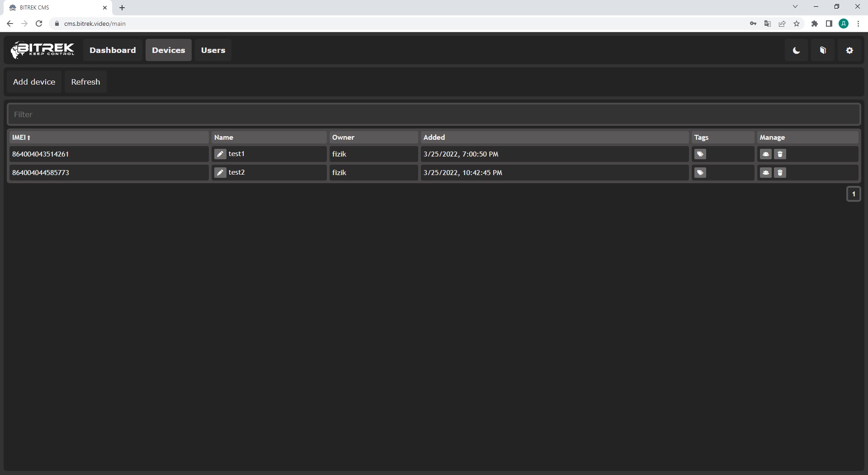This screenshot has width=868, height=475.
Task: Open the documentation book icon
Action: [823, 50]
